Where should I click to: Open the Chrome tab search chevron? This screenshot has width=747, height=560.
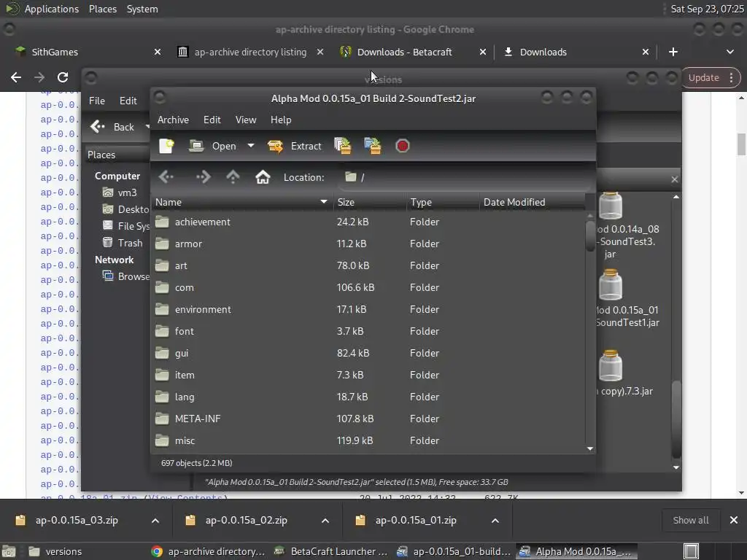(x=730, y=52)
